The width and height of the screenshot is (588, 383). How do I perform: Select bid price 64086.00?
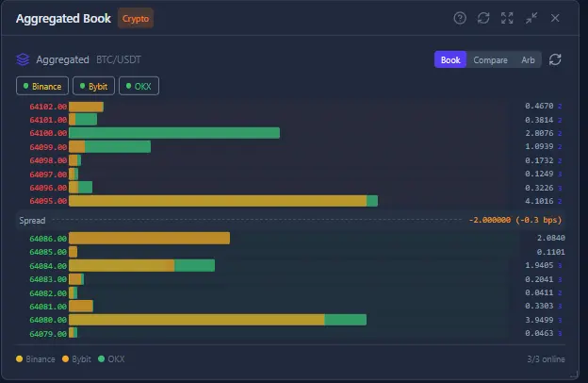(48, 239)
